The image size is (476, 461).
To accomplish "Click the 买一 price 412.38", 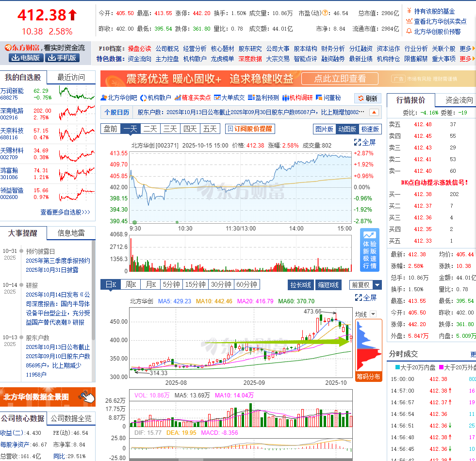I will point(423,194).
